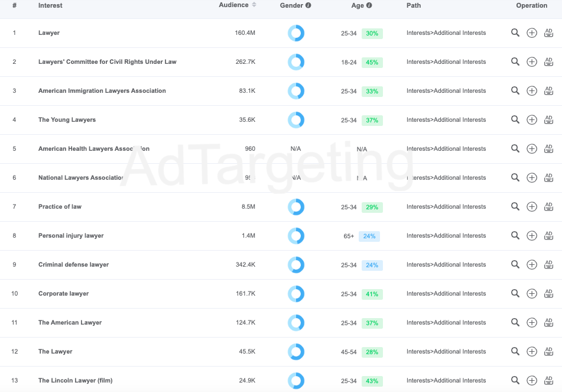Add The American Lawyer with plus icon

click(531, 323)
